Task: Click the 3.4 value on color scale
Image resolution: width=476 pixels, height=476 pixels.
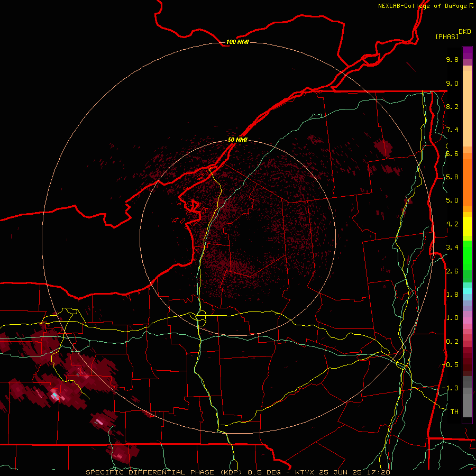Action: point(452,248)
